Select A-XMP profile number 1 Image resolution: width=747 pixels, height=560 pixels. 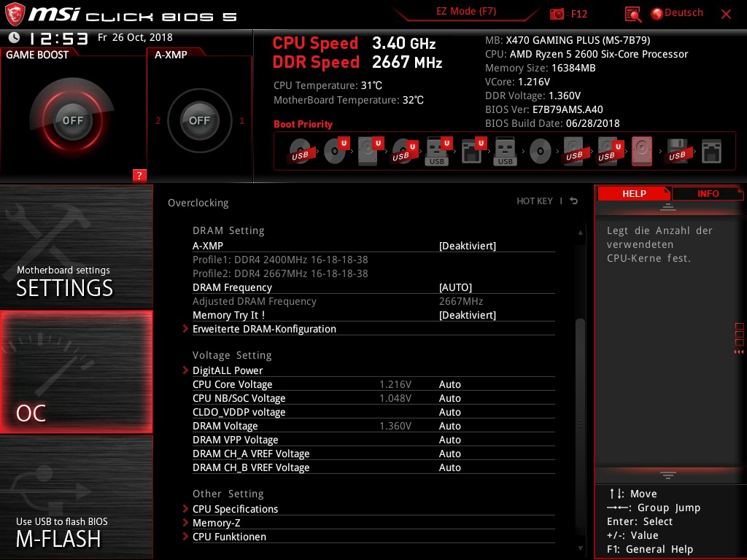tap(241, 120)
